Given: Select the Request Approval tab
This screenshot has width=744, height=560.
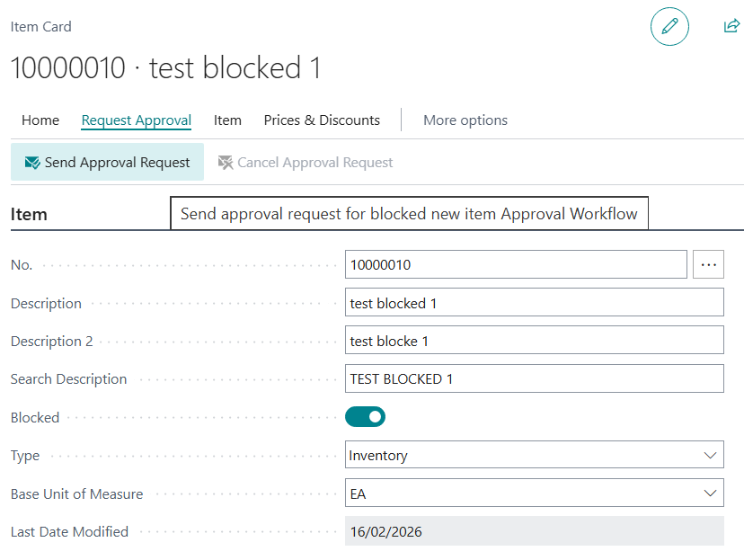Looking at the screenshot, I should point(136,120).
